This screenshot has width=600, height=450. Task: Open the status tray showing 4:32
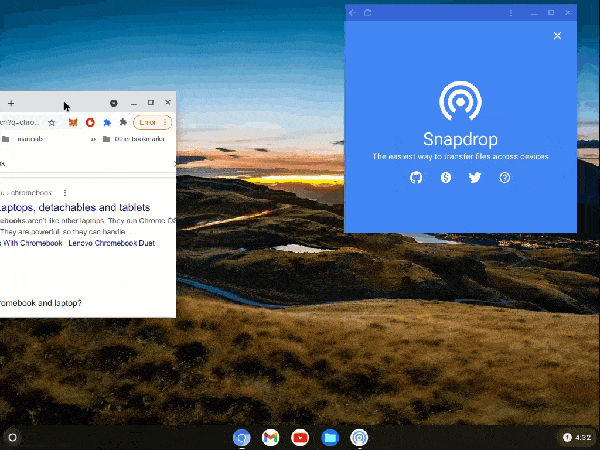577,437
